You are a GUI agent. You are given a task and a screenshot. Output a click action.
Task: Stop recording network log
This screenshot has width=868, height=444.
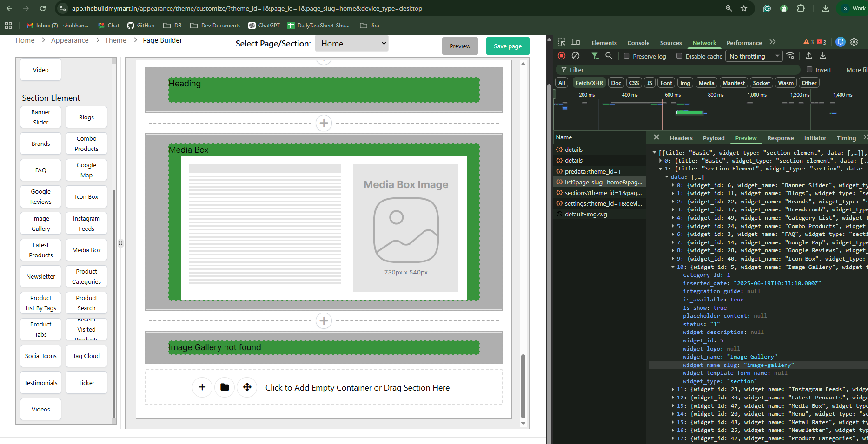(562, 56)
